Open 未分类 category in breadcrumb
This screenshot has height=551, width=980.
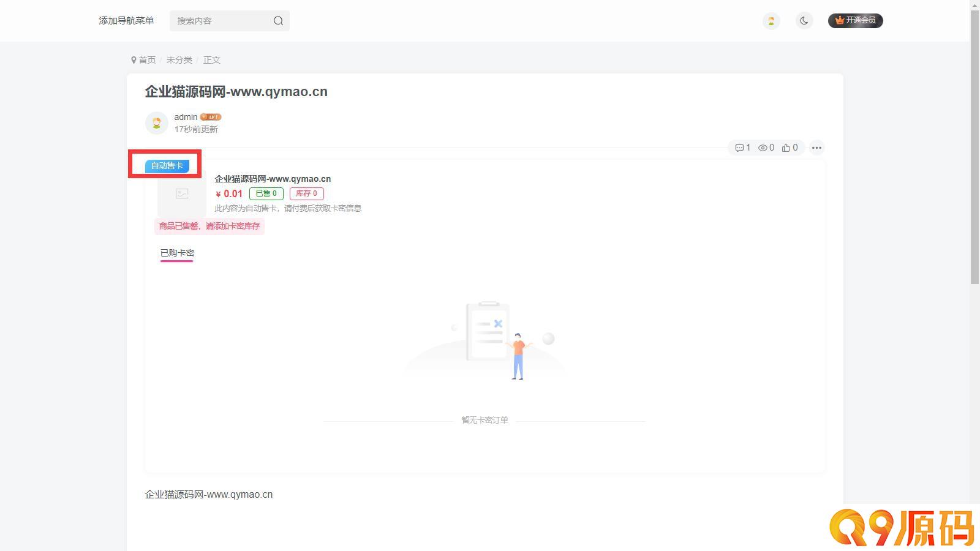coord(179,60)
